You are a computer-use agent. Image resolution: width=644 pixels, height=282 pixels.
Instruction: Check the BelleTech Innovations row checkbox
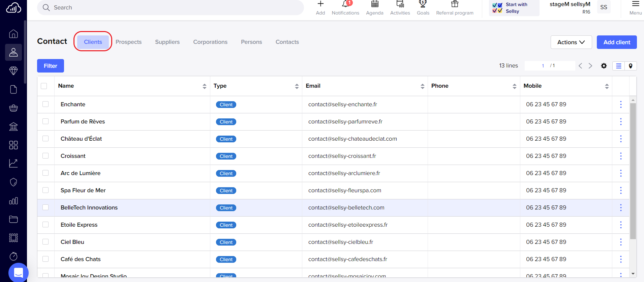(45, 207)
